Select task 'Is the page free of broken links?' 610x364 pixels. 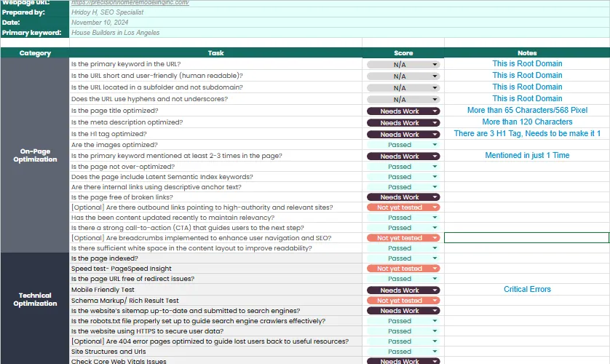click(216, 197)
